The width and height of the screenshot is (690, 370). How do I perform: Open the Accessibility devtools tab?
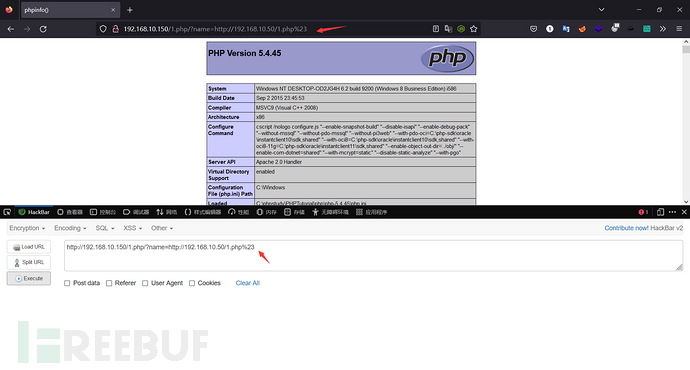pyautogui.click(x=330, y=212)
